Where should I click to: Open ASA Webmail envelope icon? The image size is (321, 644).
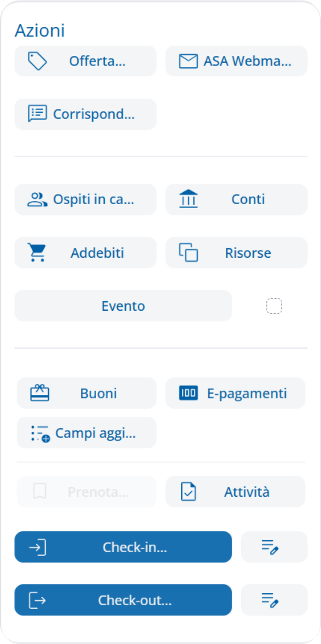(188, 61)
